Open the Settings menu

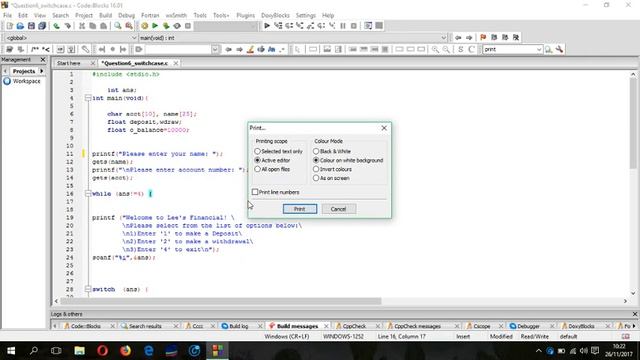tap(306, 15)
